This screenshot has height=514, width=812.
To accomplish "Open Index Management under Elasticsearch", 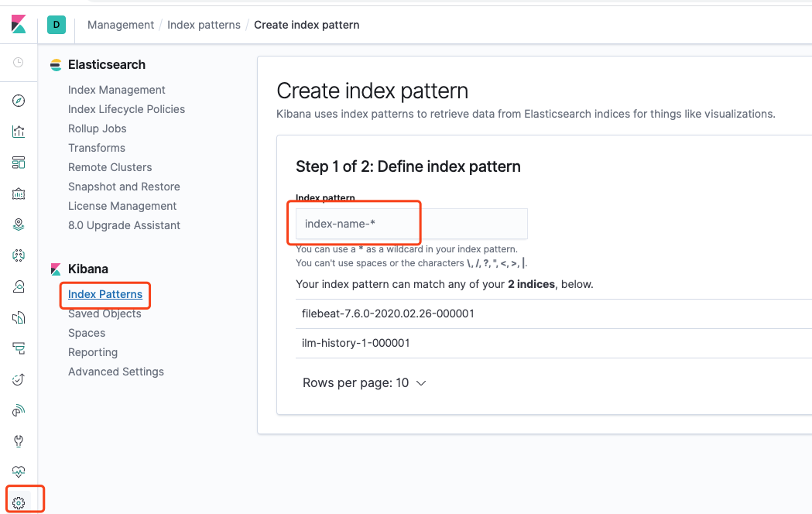I will click(117, 90).
